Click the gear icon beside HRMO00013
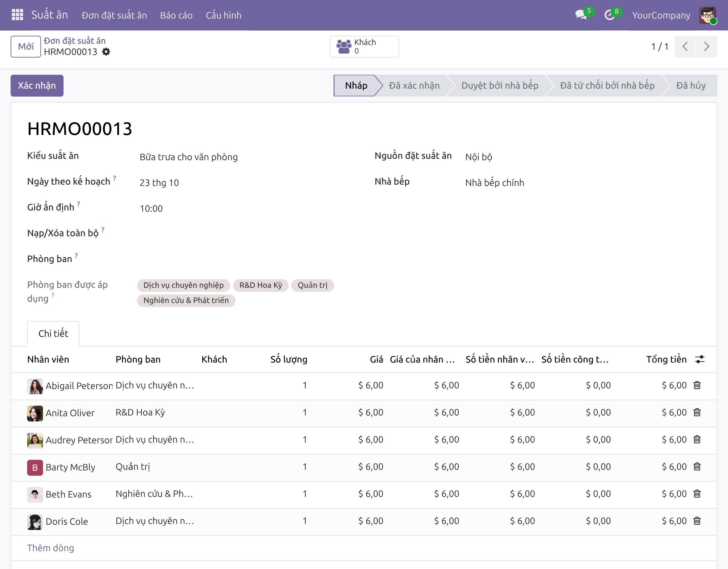Viewport: 728px width, 569px height. click(x=106, y=52)
